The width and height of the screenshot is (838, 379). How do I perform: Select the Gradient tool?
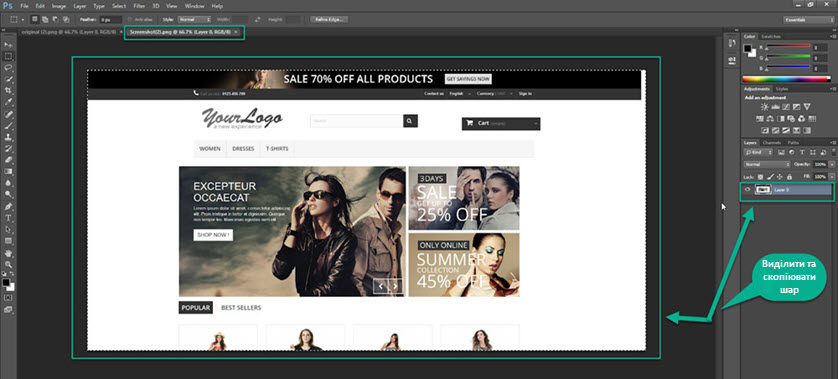pos(9,171)
